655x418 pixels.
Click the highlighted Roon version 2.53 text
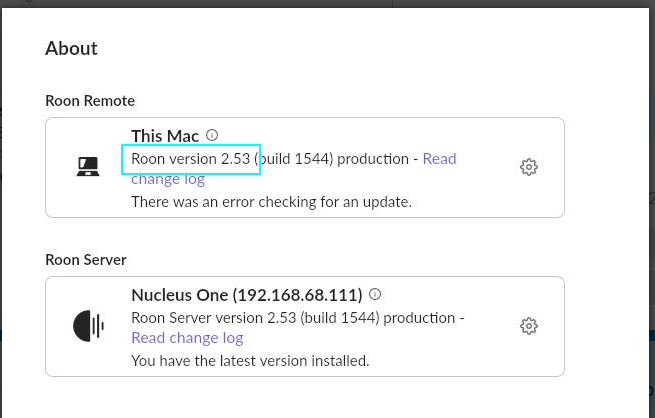coord(190,159)
